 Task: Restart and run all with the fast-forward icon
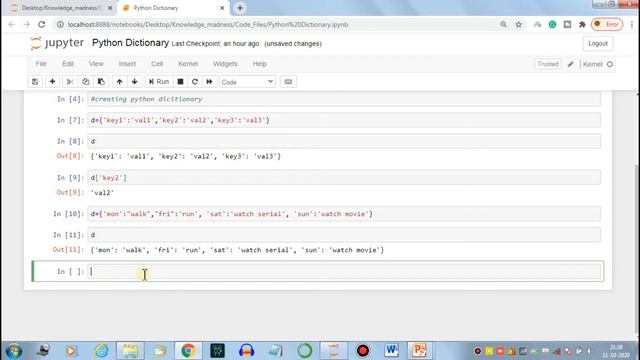tap(209, 82)
